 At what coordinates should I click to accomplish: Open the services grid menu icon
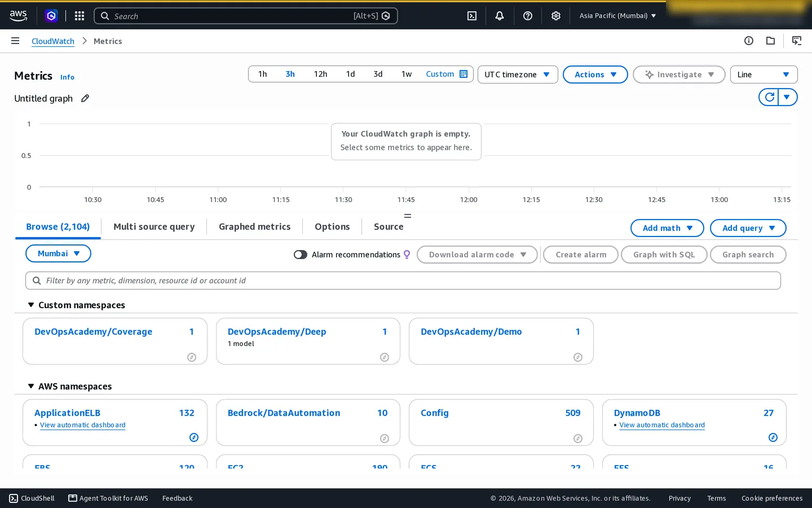tap(80, 16)
